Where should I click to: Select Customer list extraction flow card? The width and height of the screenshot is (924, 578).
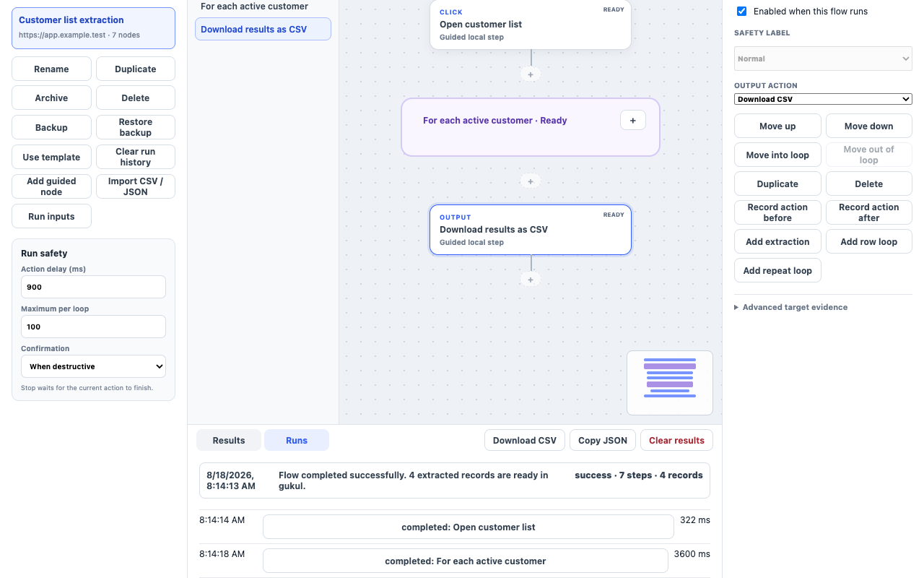click(93, 28)
